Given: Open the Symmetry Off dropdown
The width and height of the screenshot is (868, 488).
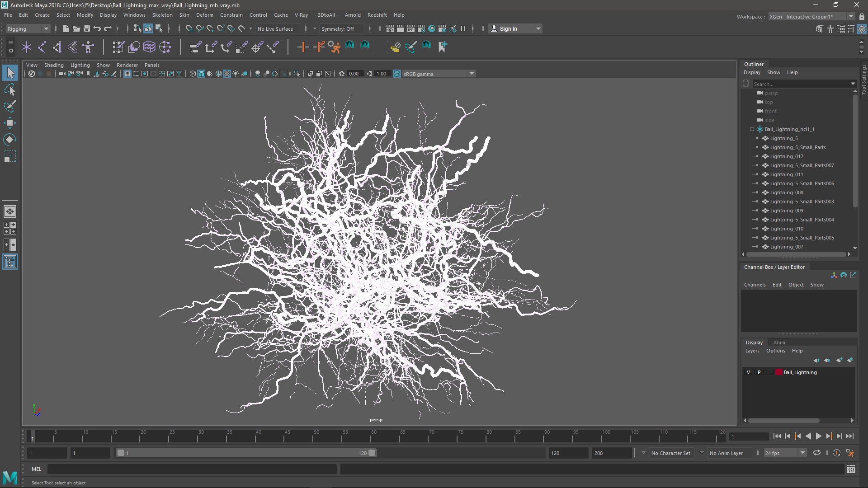Looking at the screenshot, I should (x=341, y=28).
